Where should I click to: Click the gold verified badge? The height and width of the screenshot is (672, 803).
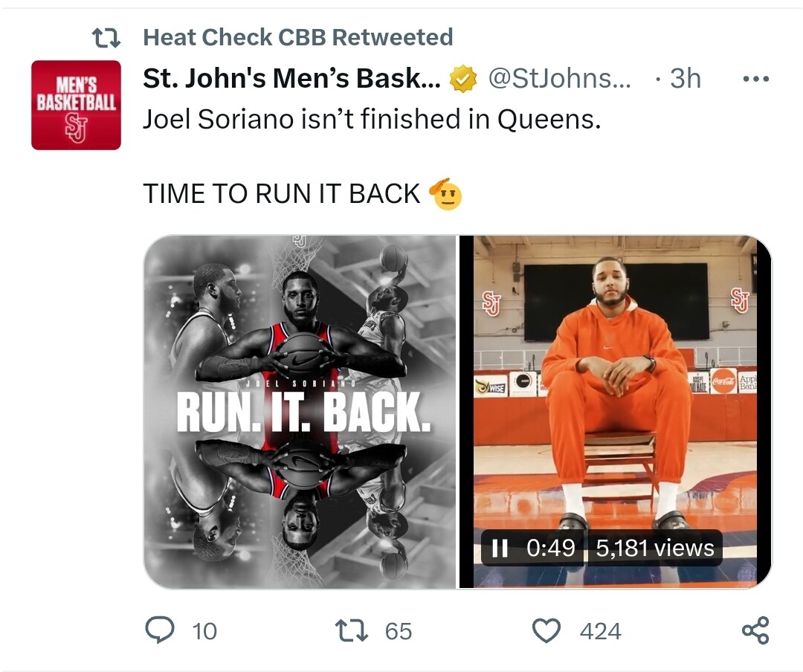(464, 79)
